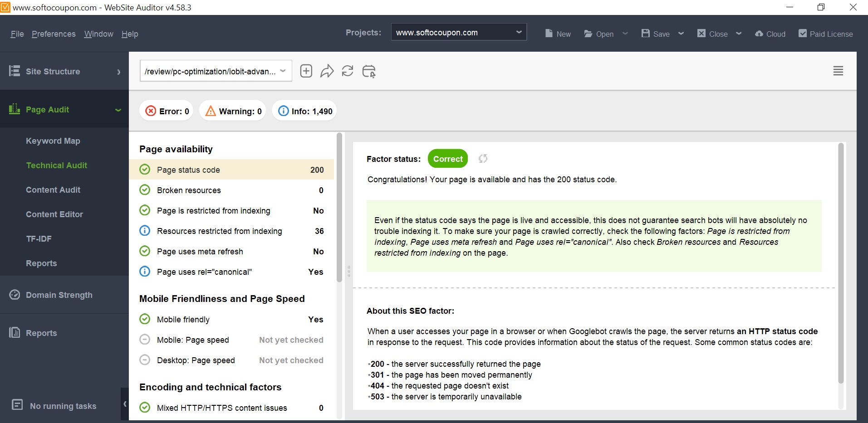
Task: Click the recheck icon next to Correct
Action: pyautogui.click(x=483, y=158)
